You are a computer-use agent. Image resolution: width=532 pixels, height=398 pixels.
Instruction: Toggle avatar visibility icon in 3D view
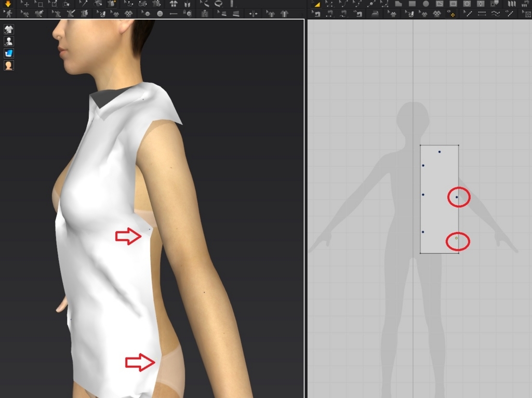pyautogui.click(x=8, y=41)
